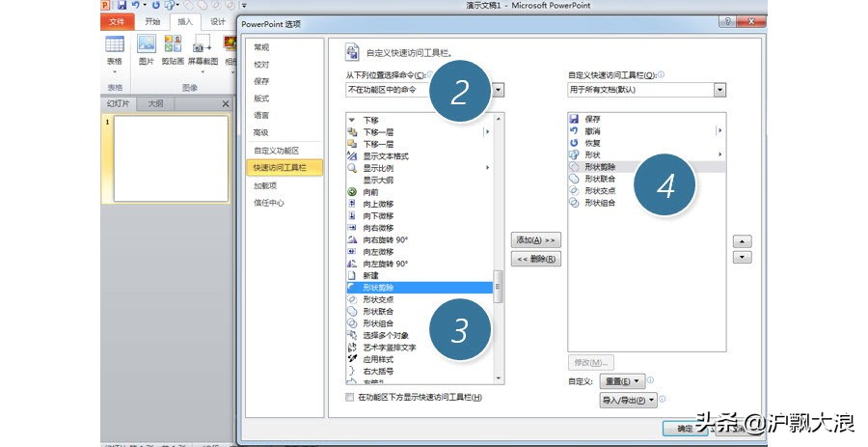Open the 导入/导出 dropdown button

pyautogui.click(x=628, y=400)
